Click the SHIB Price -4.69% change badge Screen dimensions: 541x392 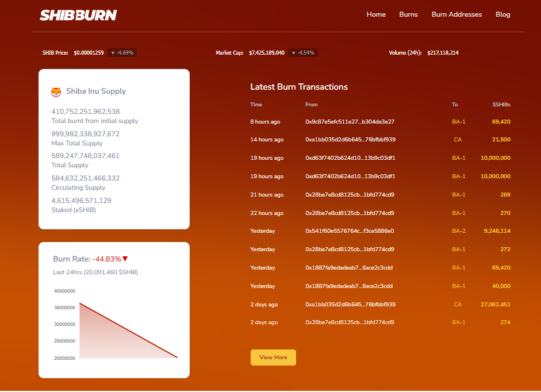(122, 53)
